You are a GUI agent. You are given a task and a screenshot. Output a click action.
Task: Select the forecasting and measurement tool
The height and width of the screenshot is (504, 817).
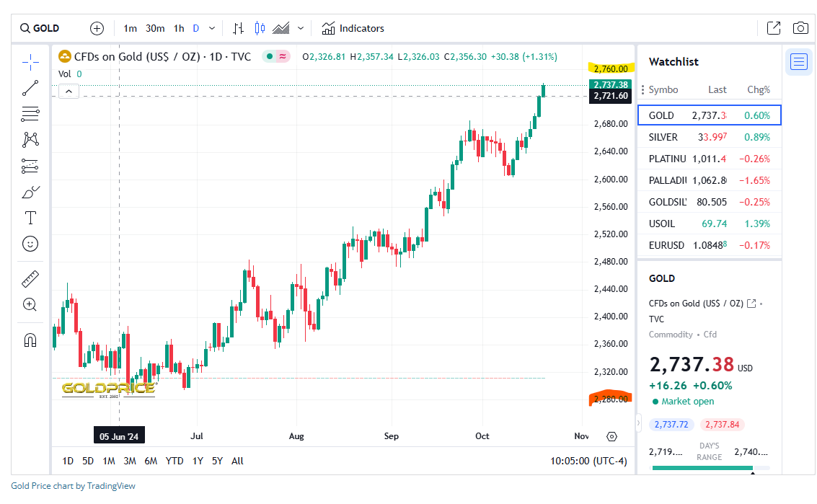tap(30, 166)
